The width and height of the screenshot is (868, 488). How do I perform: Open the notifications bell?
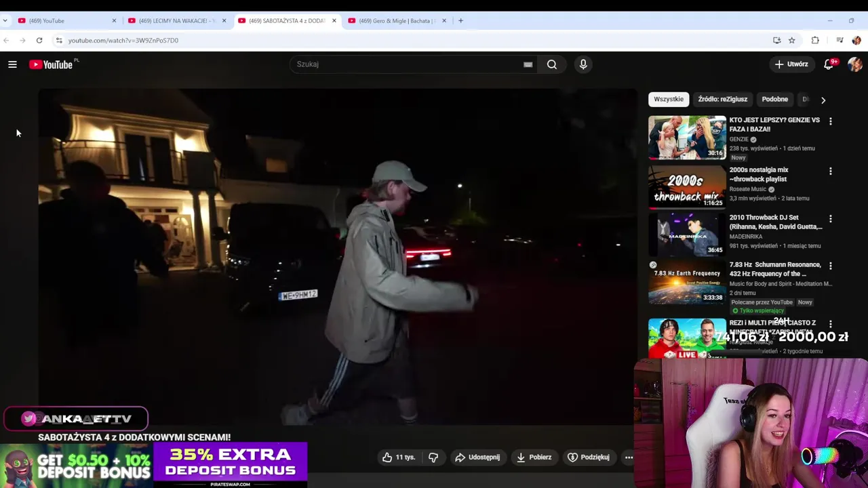point(829,64)
